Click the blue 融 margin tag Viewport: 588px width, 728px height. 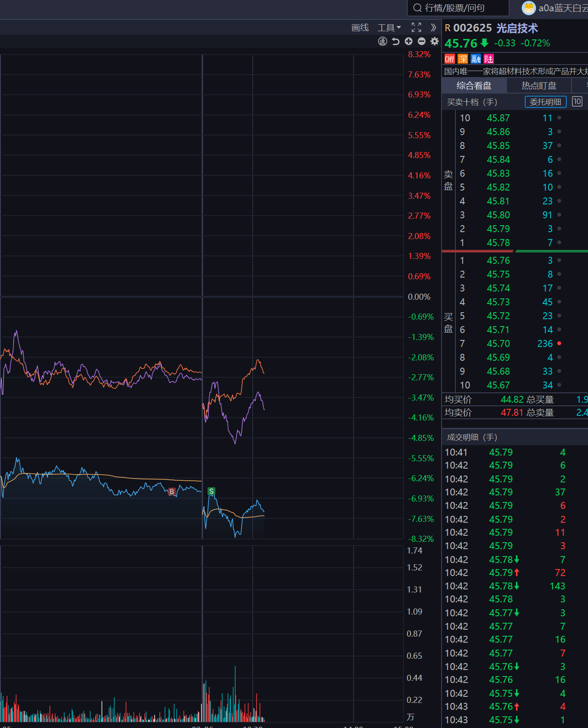476,59
